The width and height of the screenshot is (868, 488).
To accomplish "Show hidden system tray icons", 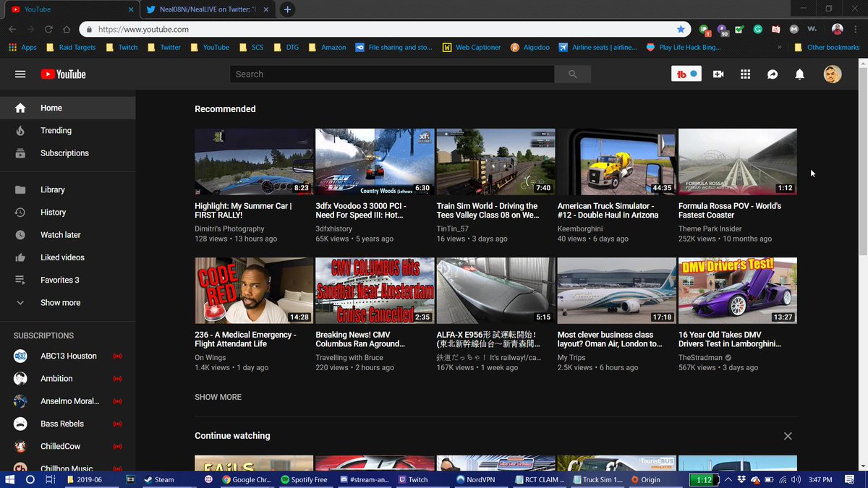I will coord(728,479).
